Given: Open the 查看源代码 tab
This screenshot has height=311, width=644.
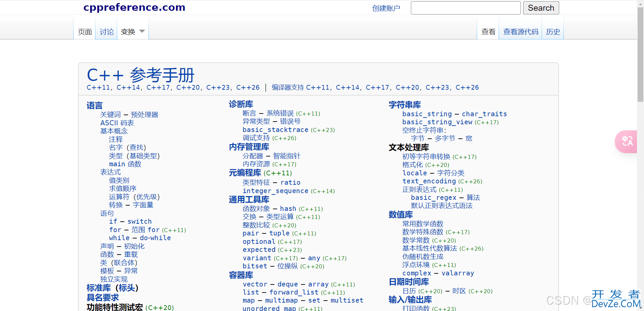Looking at the screenshot, I should click(520, 32).
